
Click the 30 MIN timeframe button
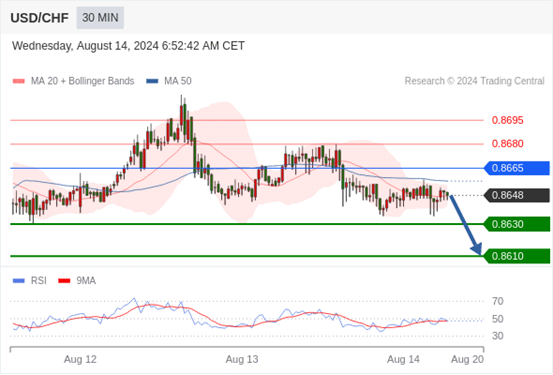100,18
